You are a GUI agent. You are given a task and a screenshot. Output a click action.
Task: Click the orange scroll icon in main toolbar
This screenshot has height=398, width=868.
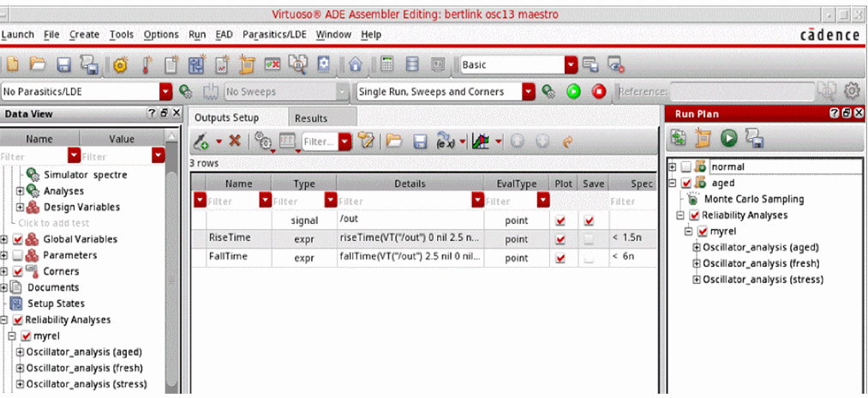[247, 65]
